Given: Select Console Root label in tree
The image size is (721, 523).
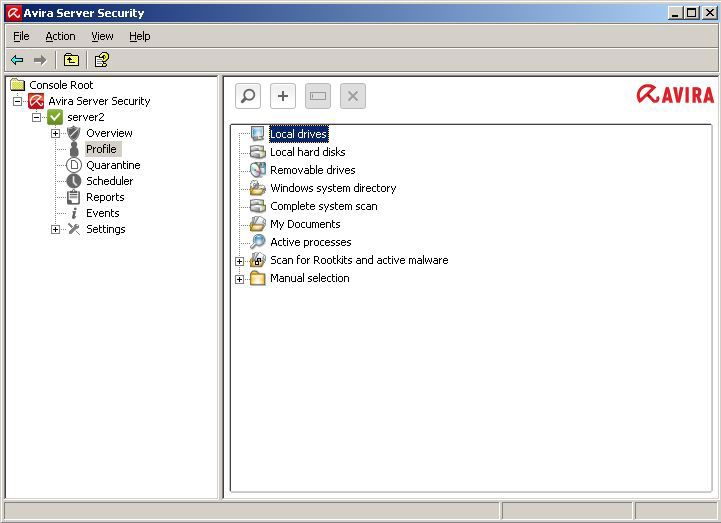Looking at the screenshot, I should click(x=61, y=85).
